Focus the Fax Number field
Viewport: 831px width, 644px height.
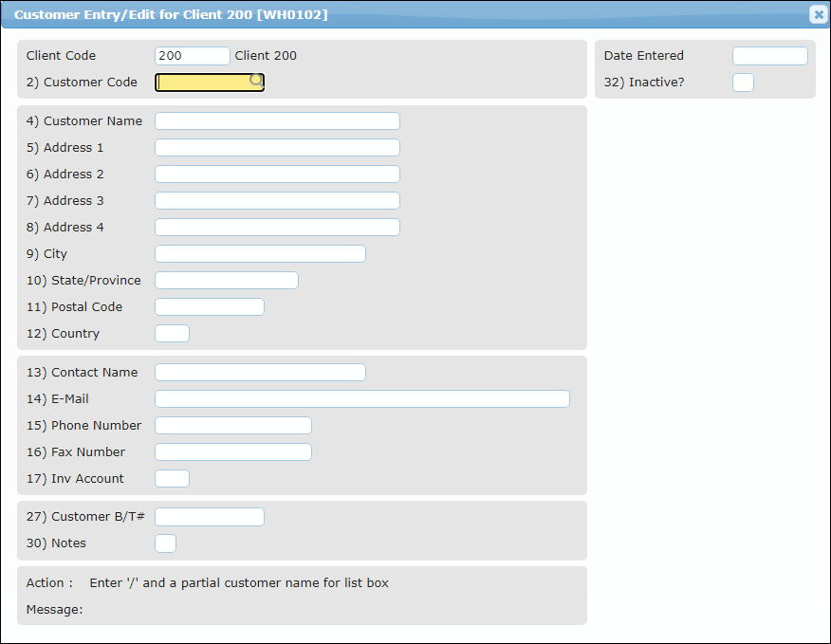point(233,452)
